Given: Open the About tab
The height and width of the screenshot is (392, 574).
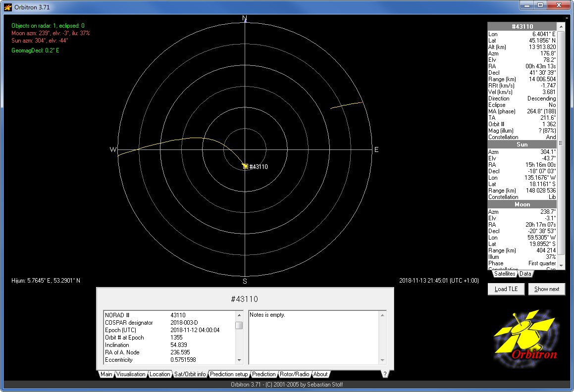Looking at the screenshot, I should click(x=320, y=374).
